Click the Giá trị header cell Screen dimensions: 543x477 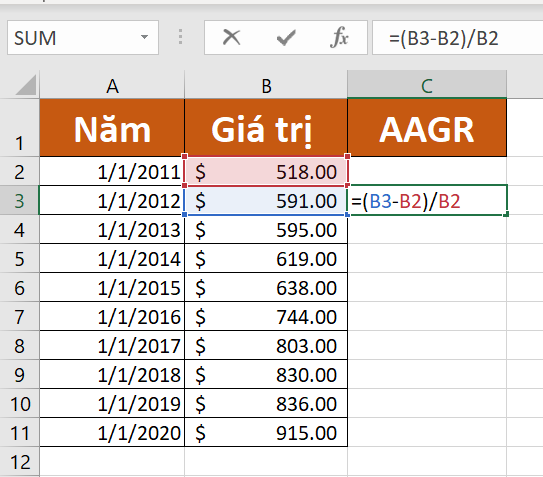click(x=266, y=128)
